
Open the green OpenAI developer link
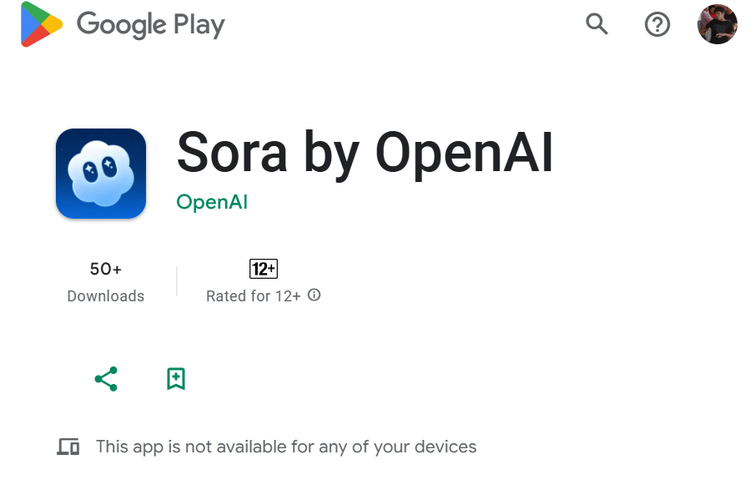point(211,202)
